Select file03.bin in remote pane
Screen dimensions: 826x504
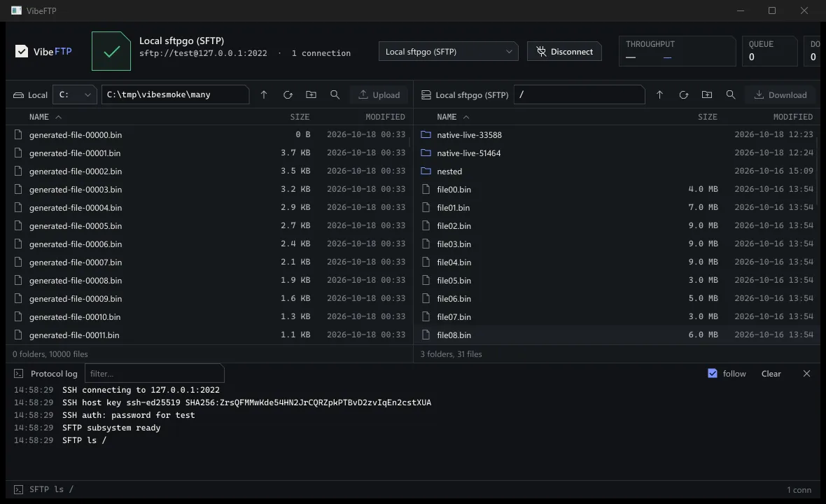617,244
